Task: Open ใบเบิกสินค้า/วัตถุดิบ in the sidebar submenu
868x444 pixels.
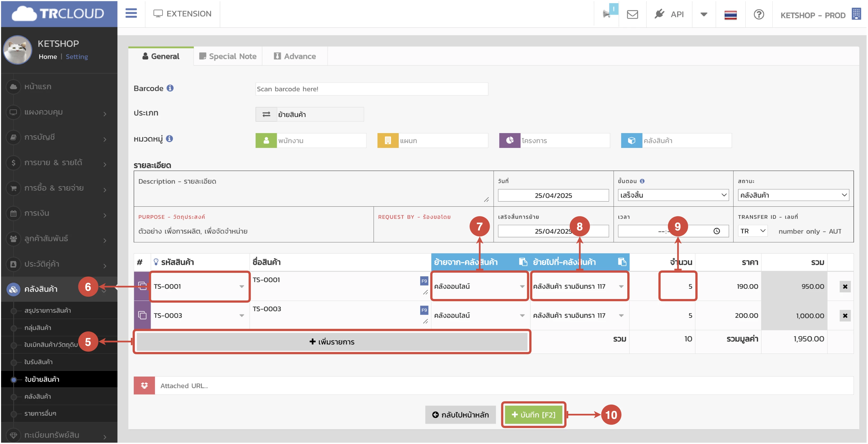Action: [51, 345]
